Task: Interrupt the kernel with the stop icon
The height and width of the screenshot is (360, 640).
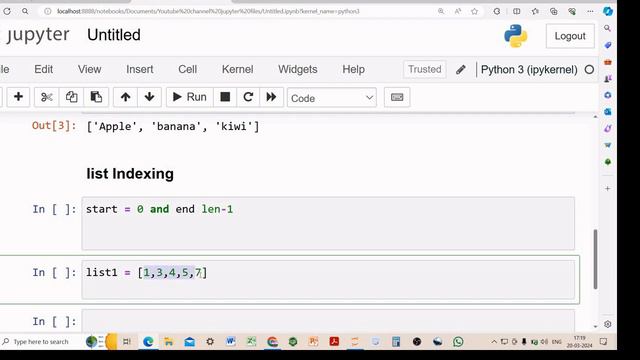Action: [225, 97]
